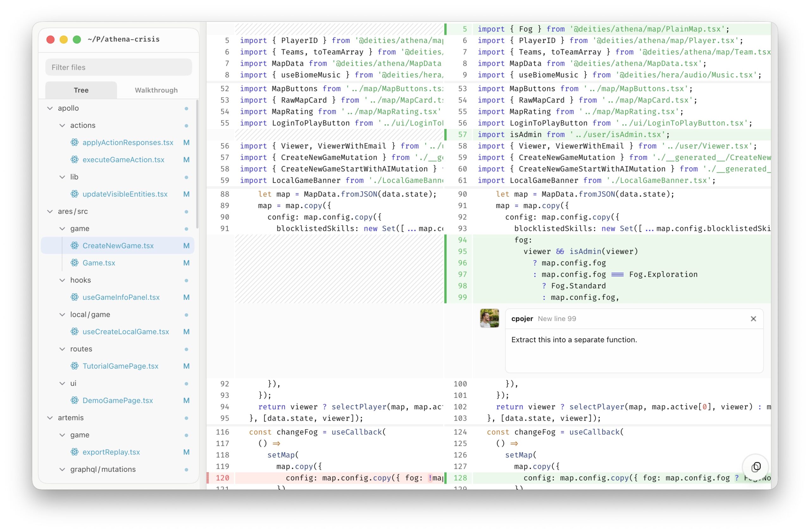Switch to the Tree tab
This screenshot has width=810, height=532.
click(81, 90)
